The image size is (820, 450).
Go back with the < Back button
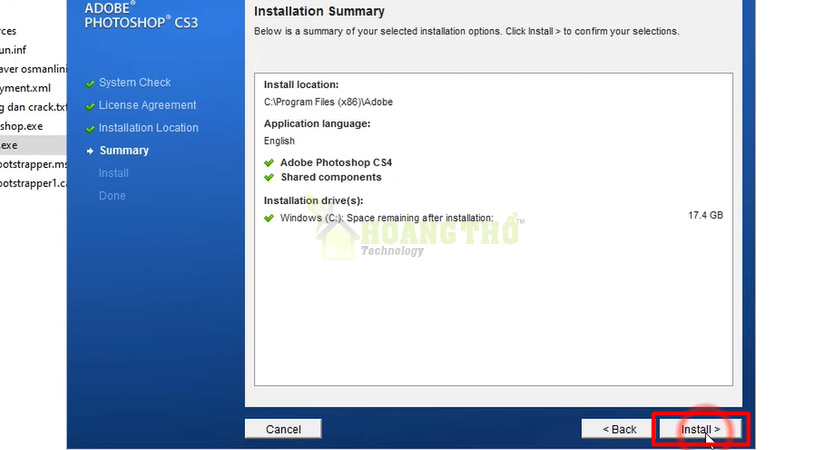click(x=619, y=429)
